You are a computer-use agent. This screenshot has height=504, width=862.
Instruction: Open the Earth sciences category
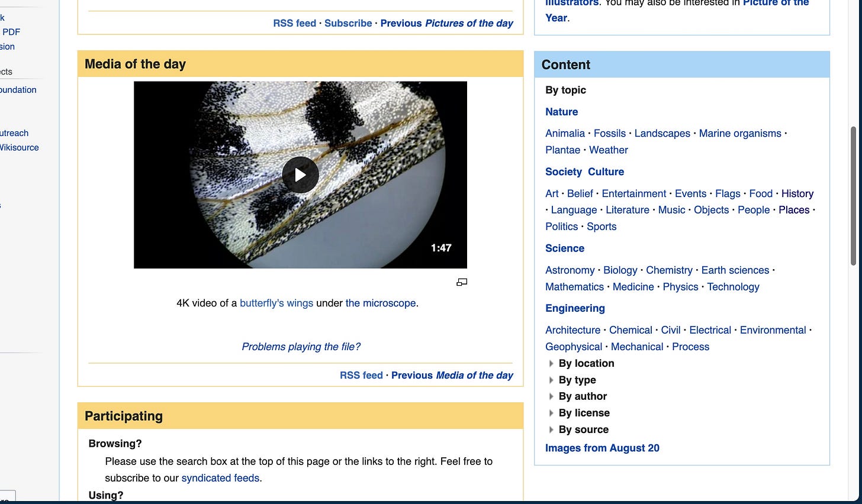click(735, 270)
